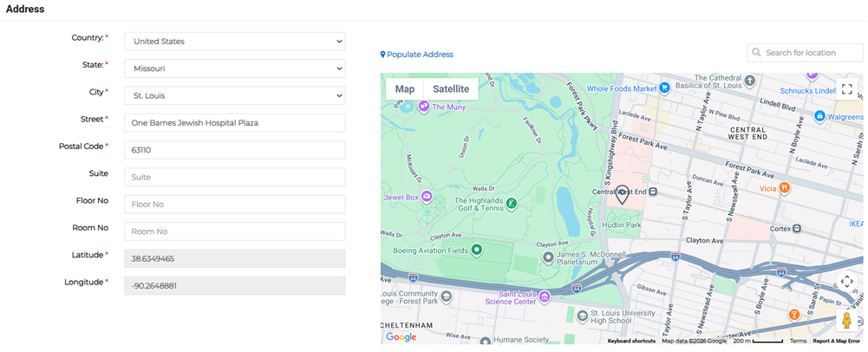Click St. Louis University High School marker
This screenshot has height=352, width=868.
pos(582,316)
